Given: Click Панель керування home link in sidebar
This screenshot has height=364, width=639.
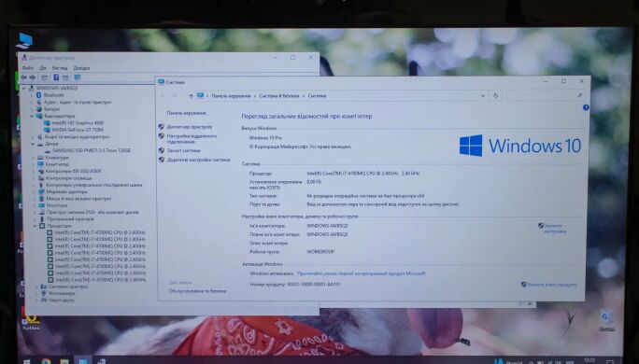Looking at the screenshot, I should [x=186, y=113].
